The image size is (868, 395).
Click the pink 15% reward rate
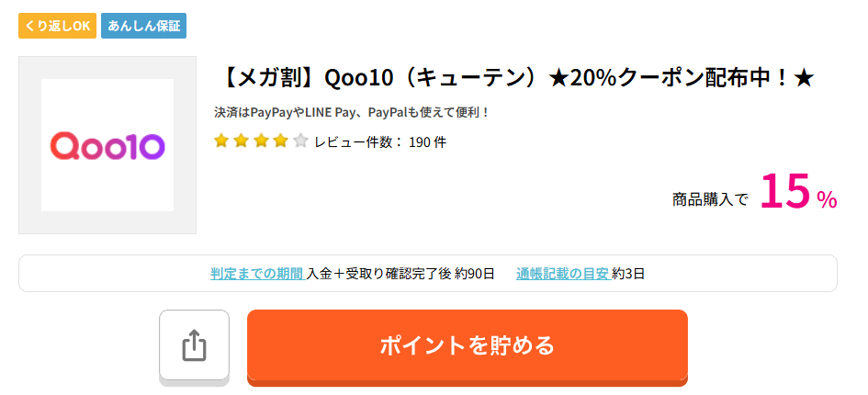coord(799,192)
